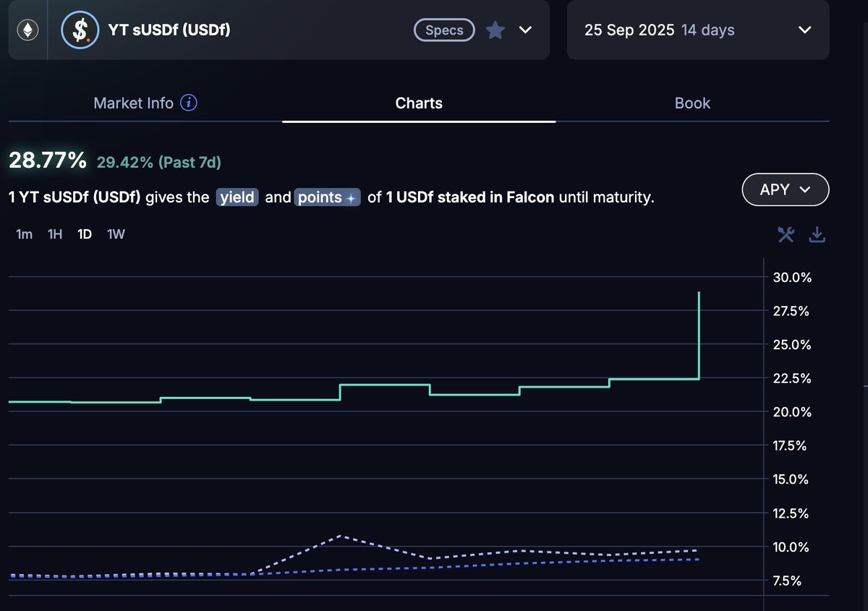Select the 1H chart interval
Image resolution: width=868 pixels, height=611 pixels.
(x=55, y=234)
